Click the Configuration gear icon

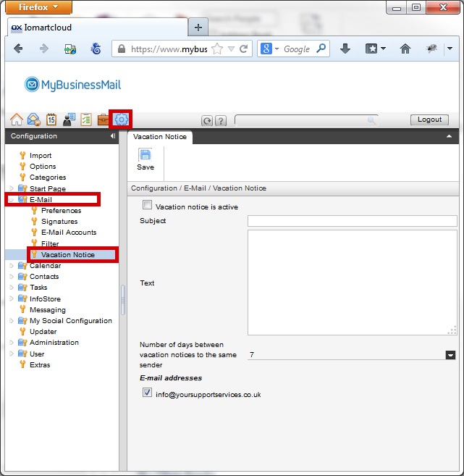[121, 120]
